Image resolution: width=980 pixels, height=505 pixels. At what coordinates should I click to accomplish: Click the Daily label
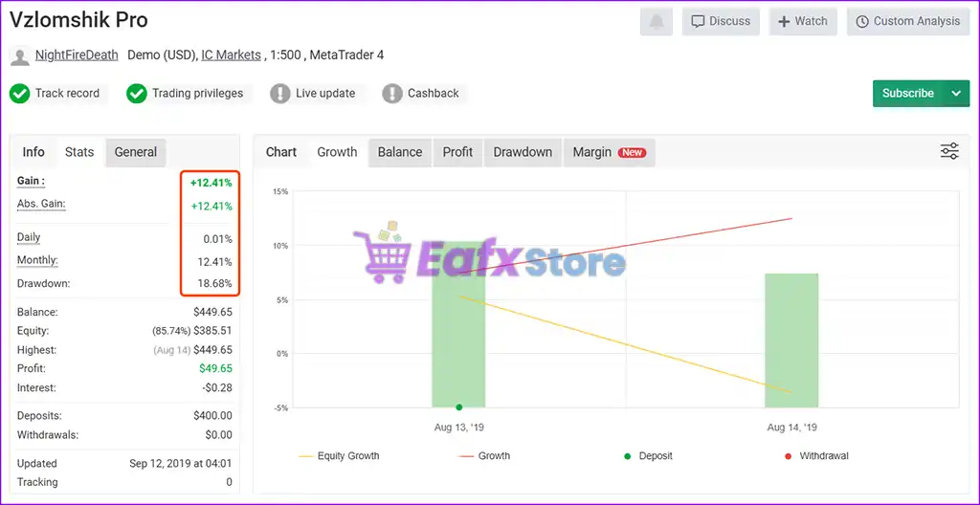tap(29, 237)
